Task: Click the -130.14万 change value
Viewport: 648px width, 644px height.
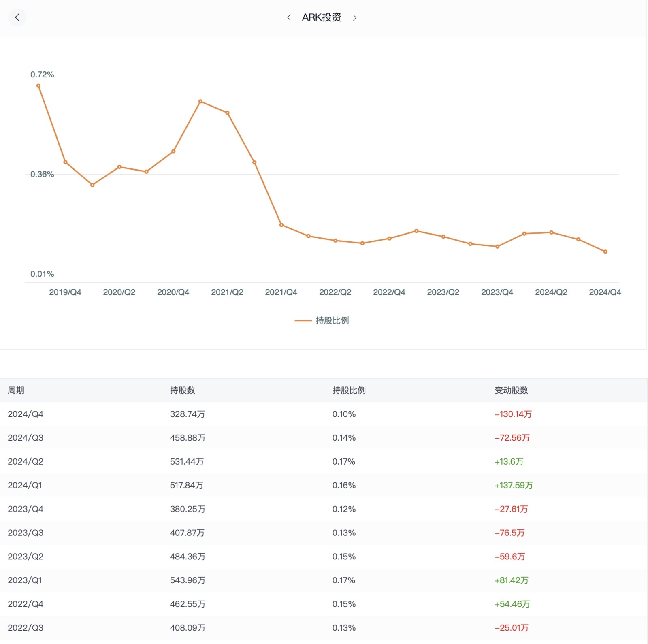Action: [513, 414]
